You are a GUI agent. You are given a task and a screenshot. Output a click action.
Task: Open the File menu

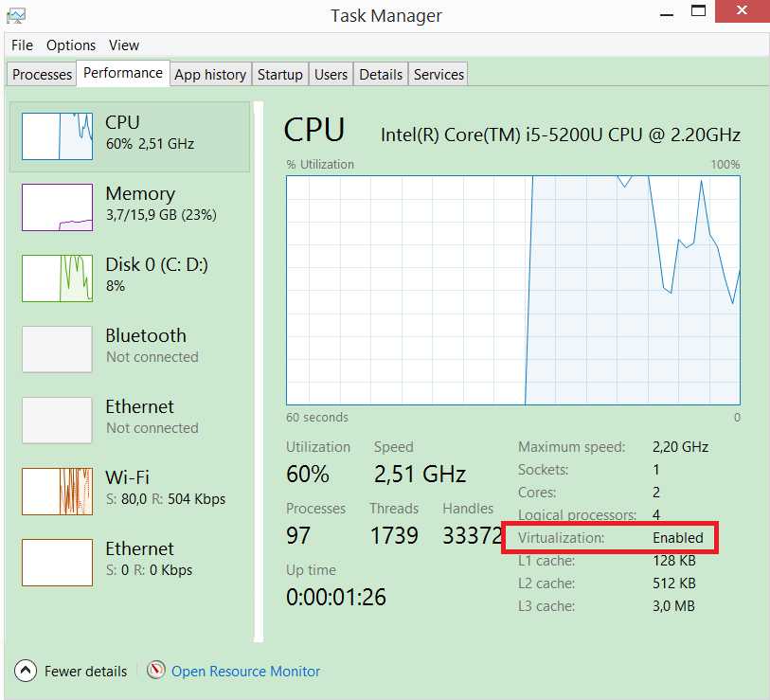coord(22,45)
